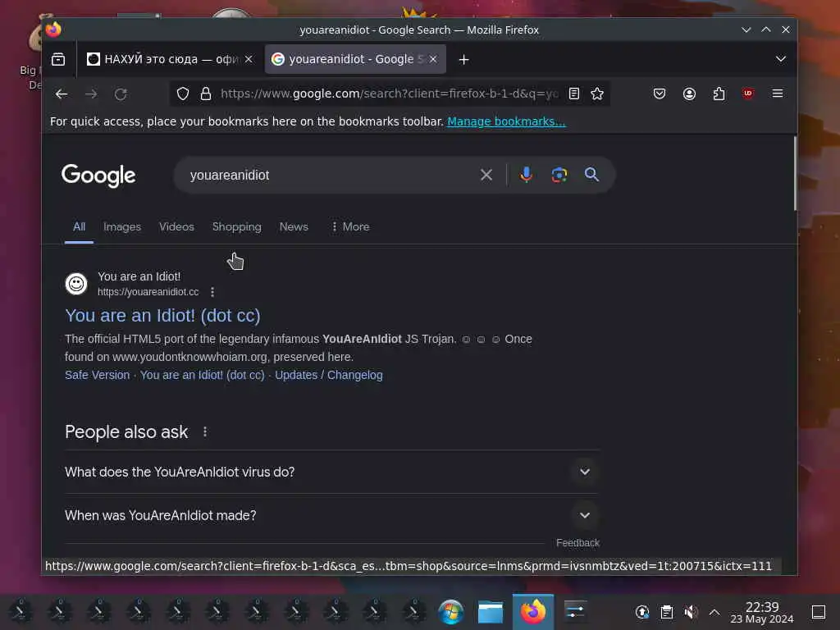
Task: Click the https://youareanidiot.cc URL text
Action: (148, 292)
